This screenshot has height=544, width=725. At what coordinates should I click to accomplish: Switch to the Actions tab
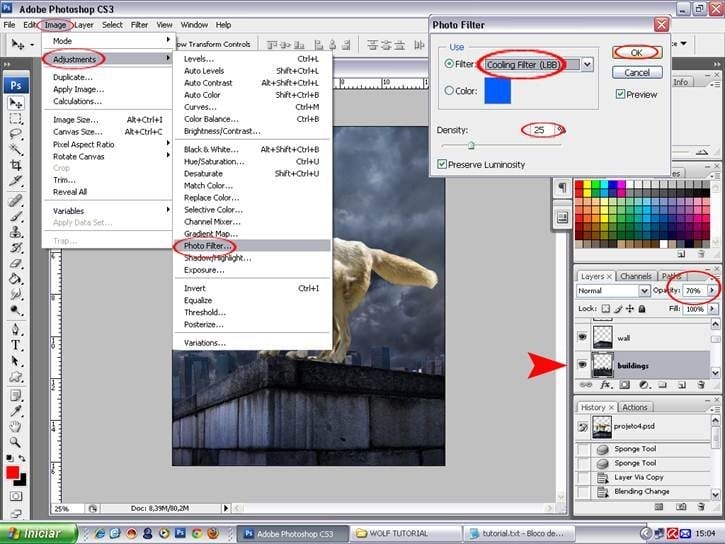click(634, 407)
